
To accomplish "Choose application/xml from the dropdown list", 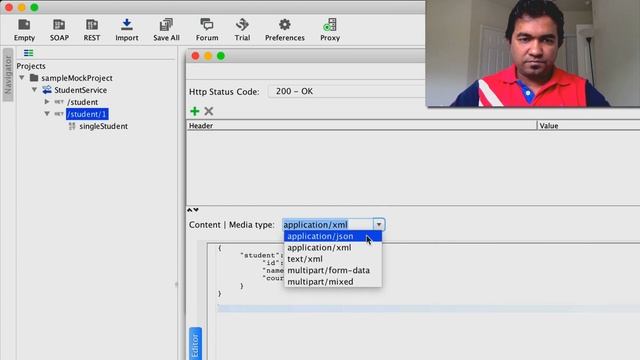I will click(333, 247).
